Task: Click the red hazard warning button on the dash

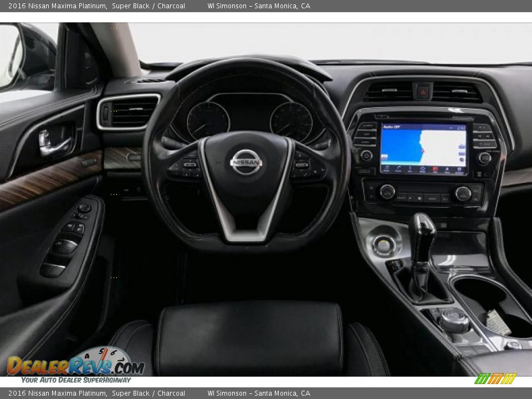Action: [x=423, y=91]
